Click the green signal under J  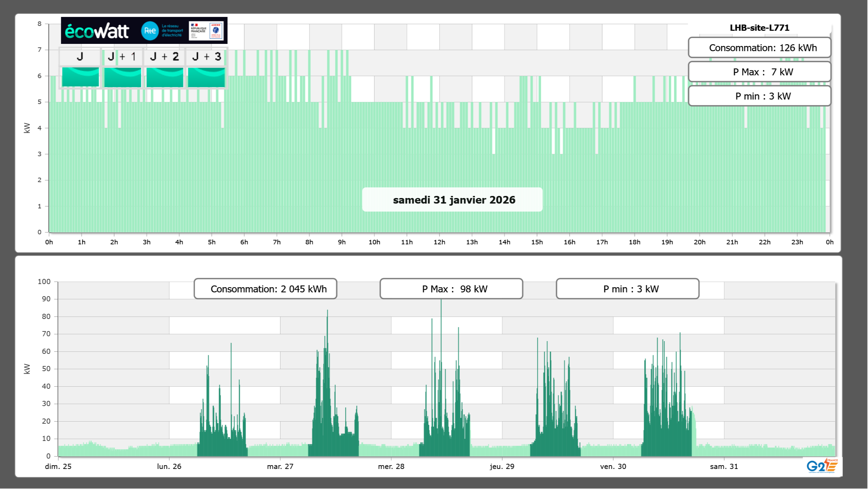(80, 77)
